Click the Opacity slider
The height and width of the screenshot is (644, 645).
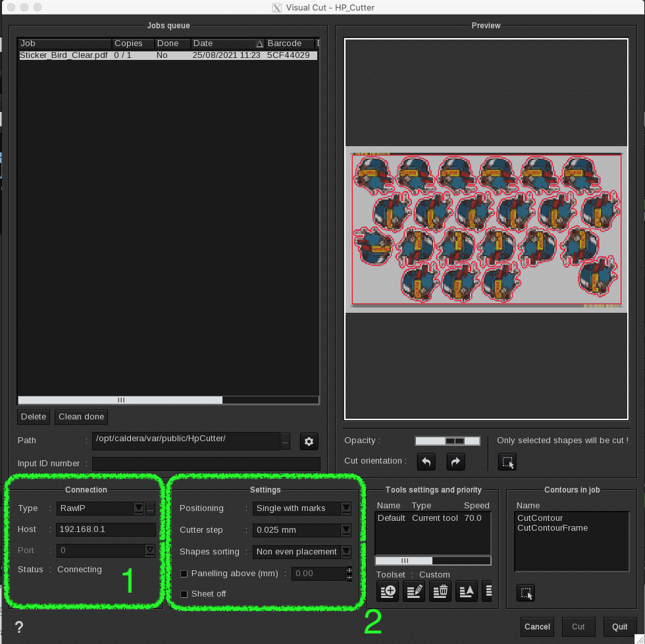click(447, 441)
